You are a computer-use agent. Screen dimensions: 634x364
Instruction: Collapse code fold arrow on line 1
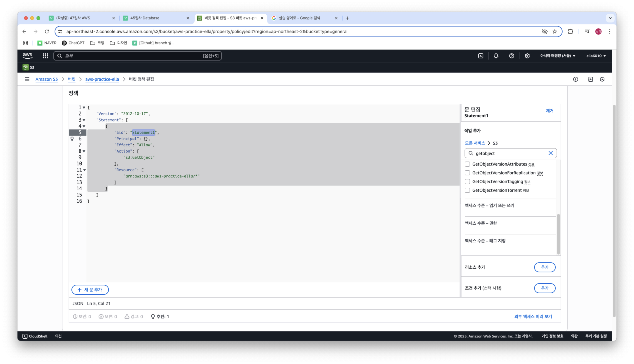[84, 107]
